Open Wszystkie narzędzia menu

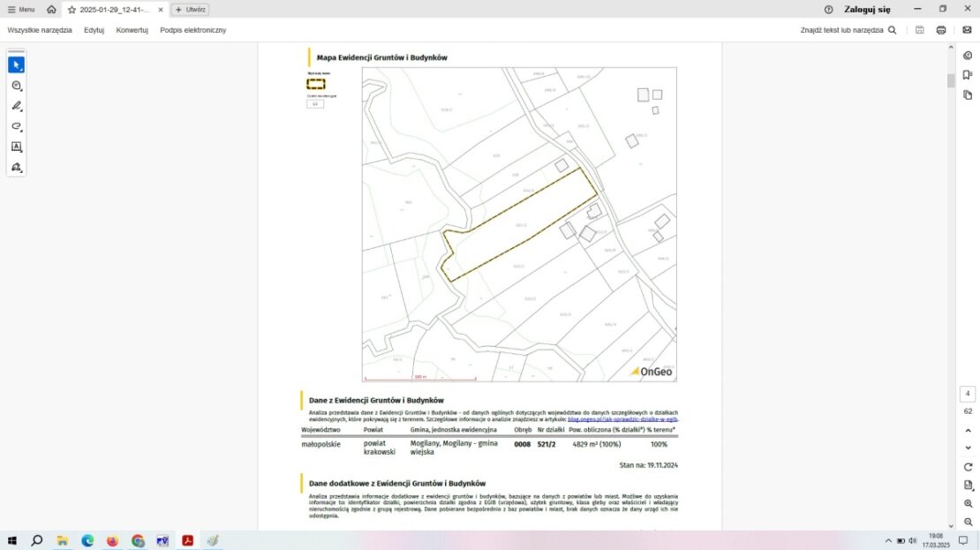click(x=40, y=30)
